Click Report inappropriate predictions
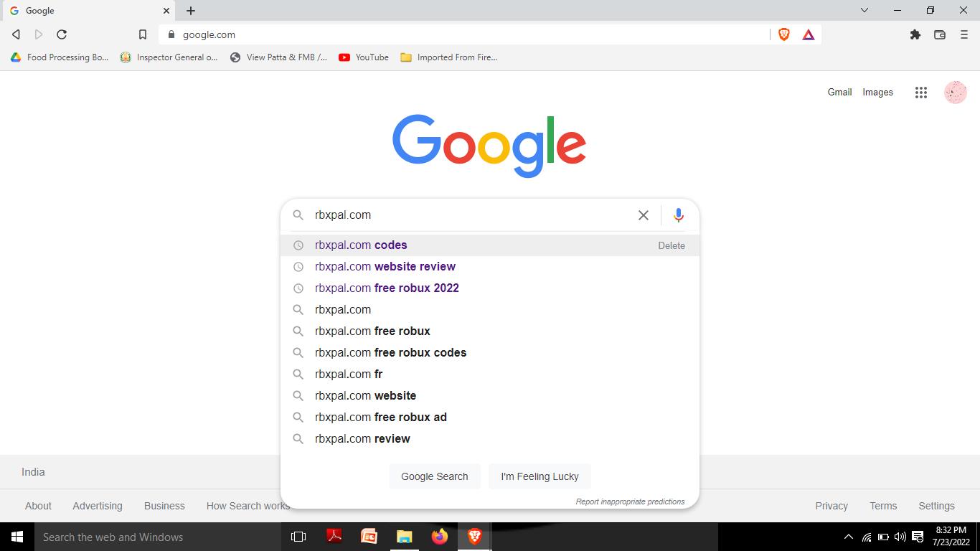980x551 pixels. 630,501
